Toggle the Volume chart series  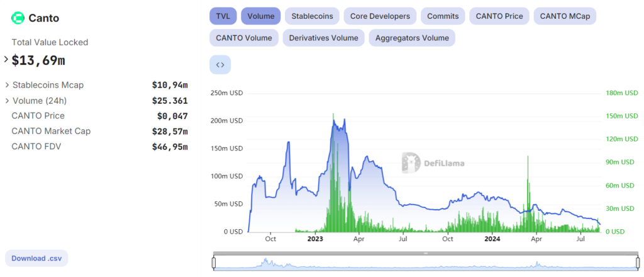click(x=261, y=16)
